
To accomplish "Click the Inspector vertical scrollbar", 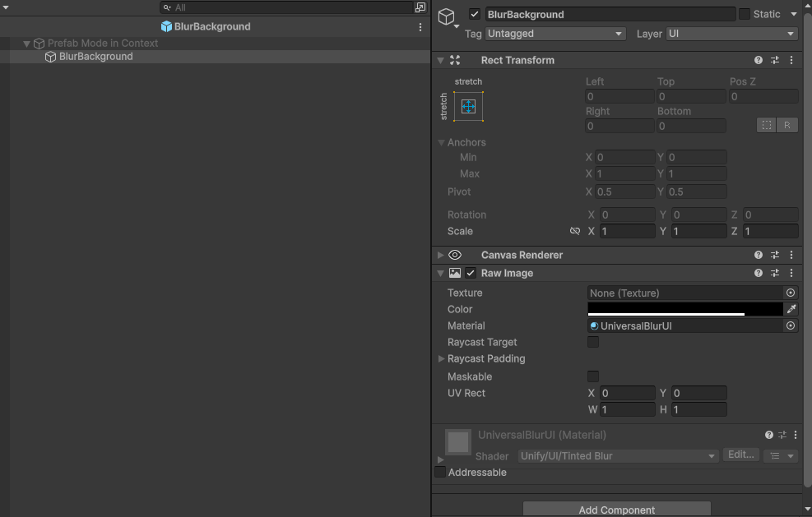I will click(807, 248).
